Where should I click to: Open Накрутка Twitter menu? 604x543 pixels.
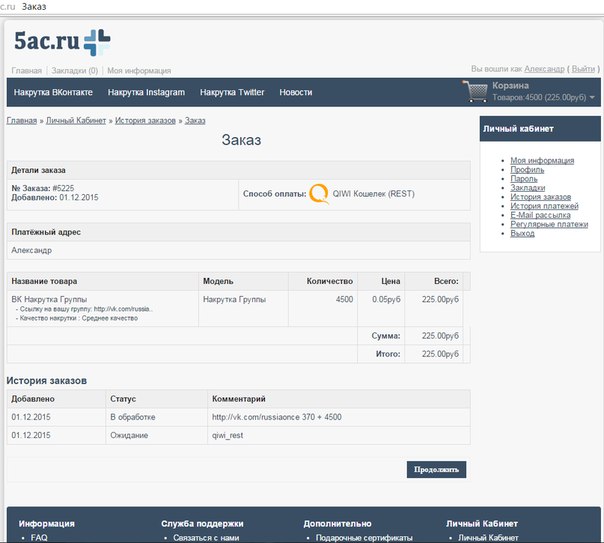tap(232, 92)
